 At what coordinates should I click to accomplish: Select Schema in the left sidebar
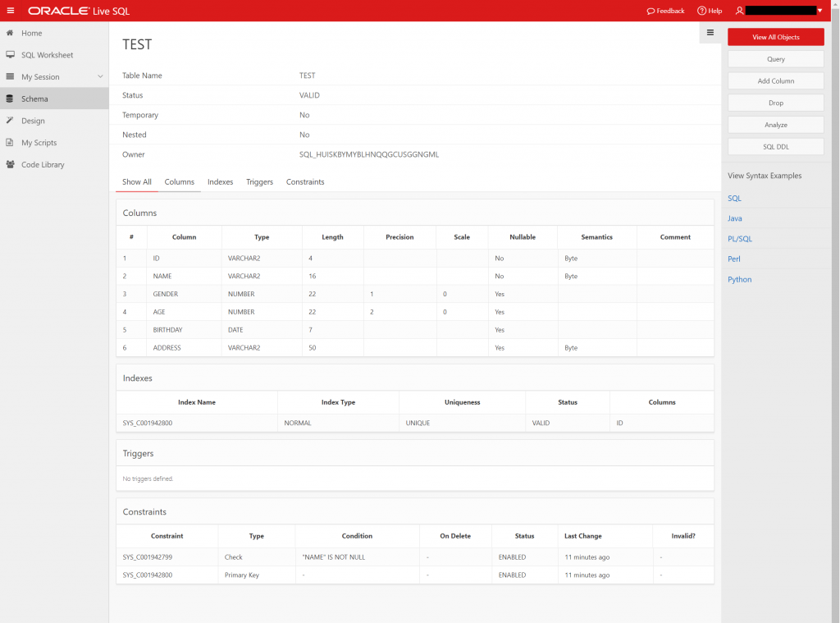[x=33, y=98]
